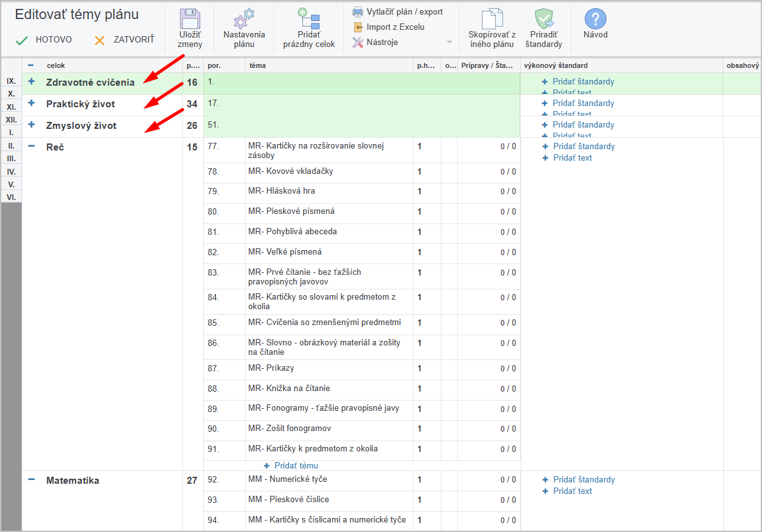
Task: Click the green HOTOVO checkmark icon
Action: 22,41
